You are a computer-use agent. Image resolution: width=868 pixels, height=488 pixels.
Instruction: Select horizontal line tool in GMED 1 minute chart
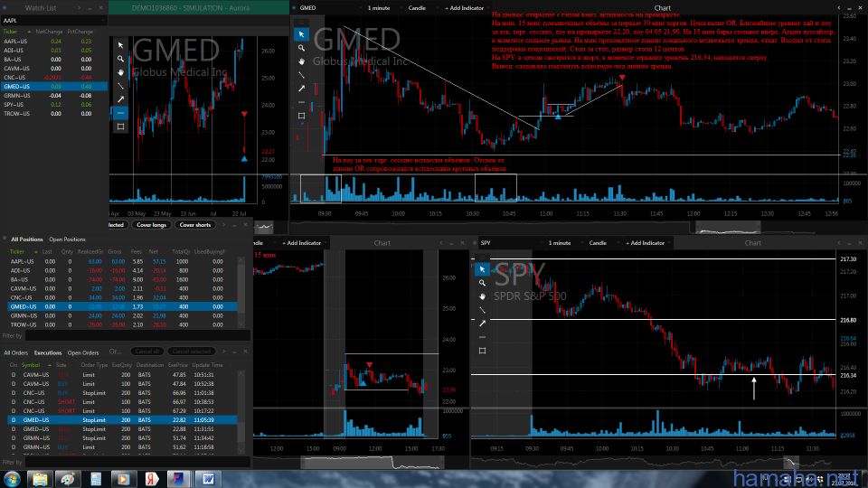(x=301, y=102)
